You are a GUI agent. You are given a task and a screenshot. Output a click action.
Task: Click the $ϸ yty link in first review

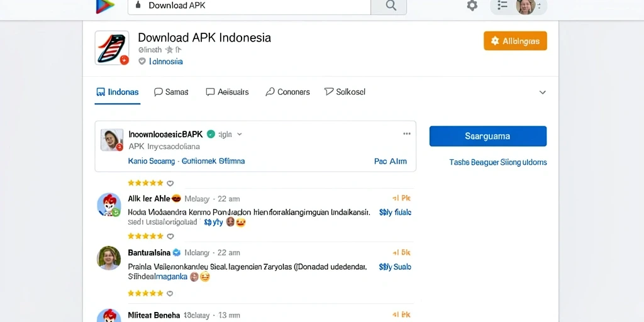(x=214, y=223)
